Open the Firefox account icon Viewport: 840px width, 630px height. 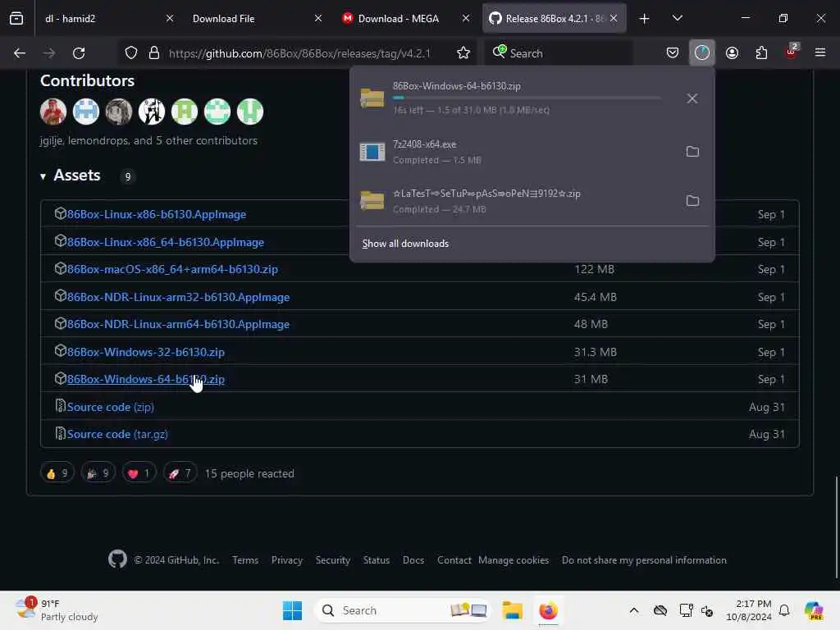(732, 53)
